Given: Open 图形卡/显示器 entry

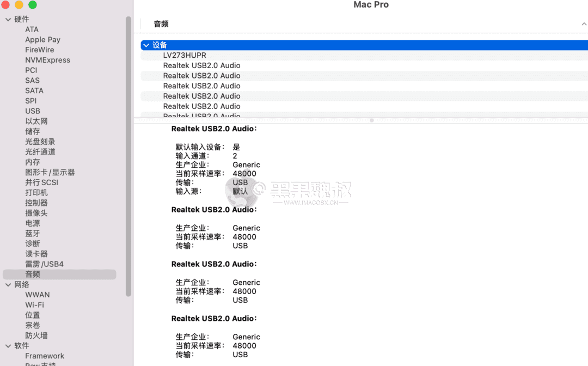Looking at the screenshot, I should tap(50, 172).
